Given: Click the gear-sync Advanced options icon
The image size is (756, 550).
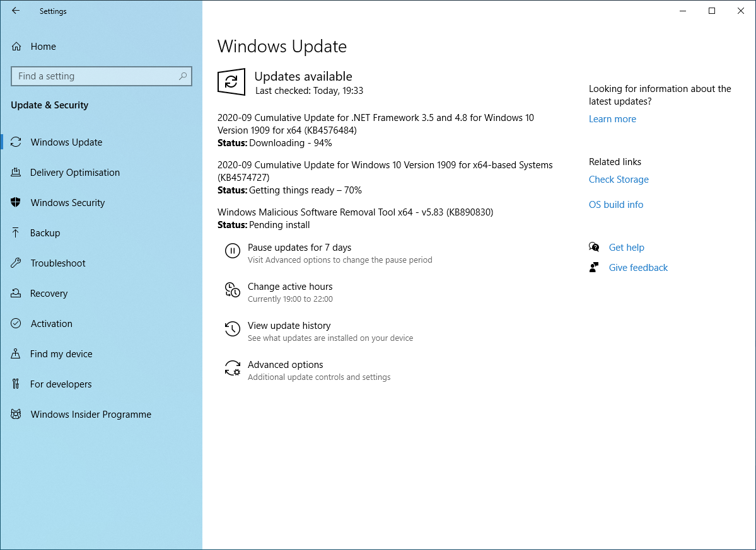Looking at the screenshot, I should [x=233, y=368].
